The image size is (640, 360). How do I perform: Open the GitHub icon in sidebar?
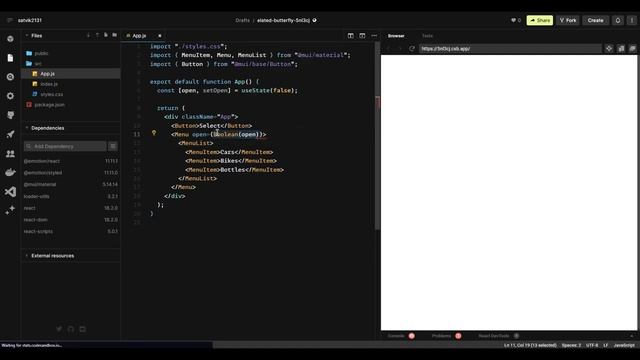coord(10,115)
